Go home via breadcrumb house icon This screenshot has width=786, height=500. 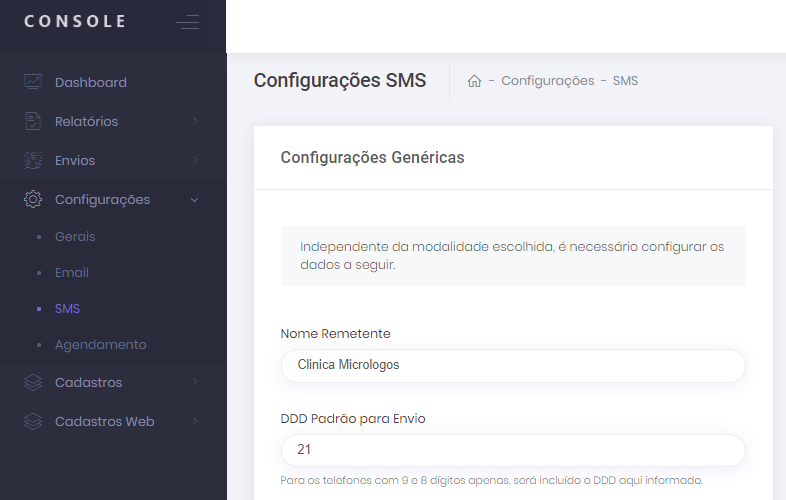pyautogui.click(x=475, y=81)
